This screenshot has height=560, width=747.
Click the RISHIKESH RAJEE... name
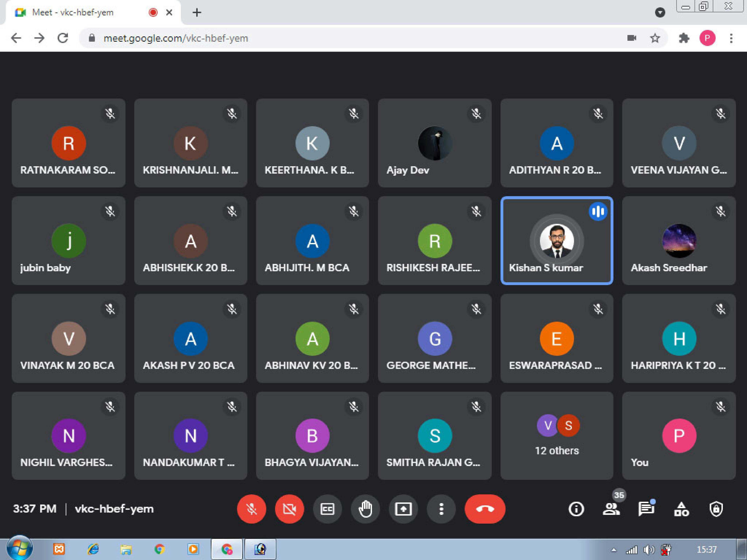coord(433,268)
